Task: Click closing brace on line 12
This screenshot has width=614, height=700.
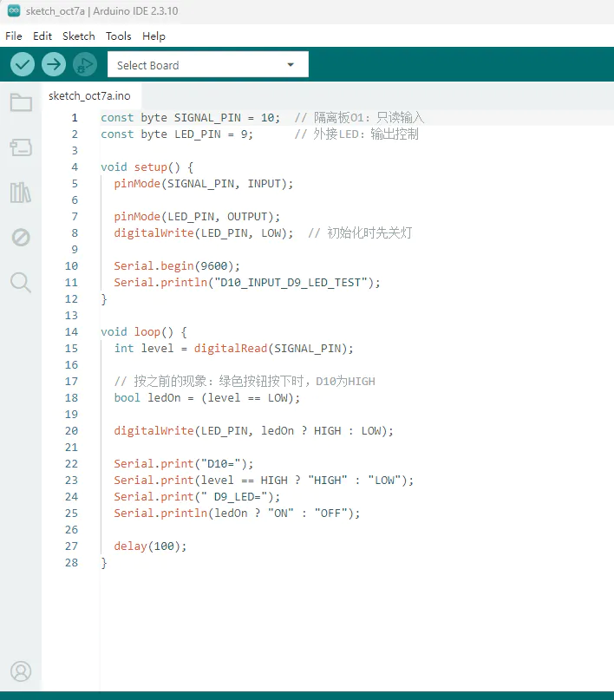Action: [104, 299]
